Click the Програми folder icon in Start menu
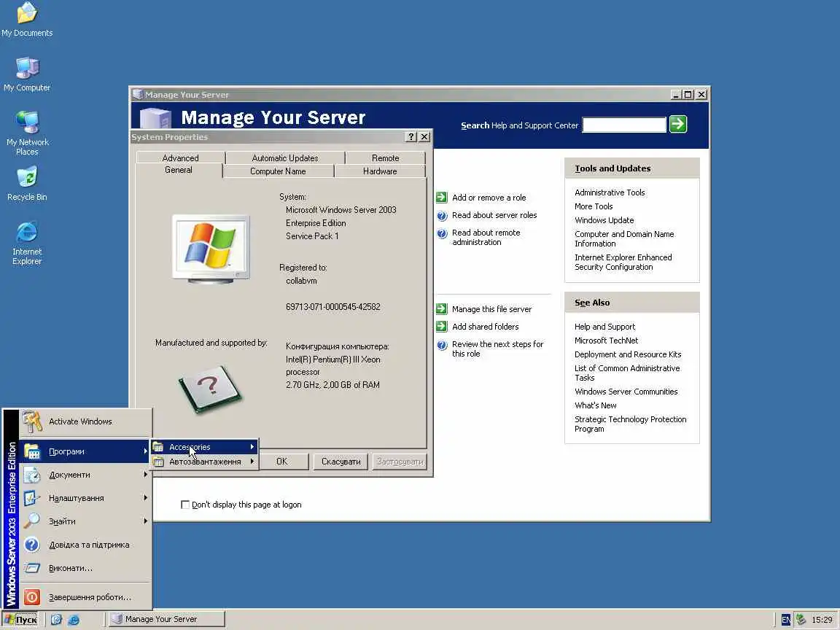Screen dimensions: 840x630 [x=32, y=451]
